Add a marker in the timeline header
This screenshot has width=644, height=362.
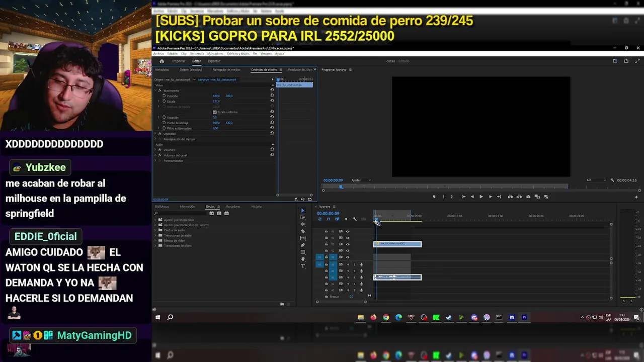coord(346,219)
